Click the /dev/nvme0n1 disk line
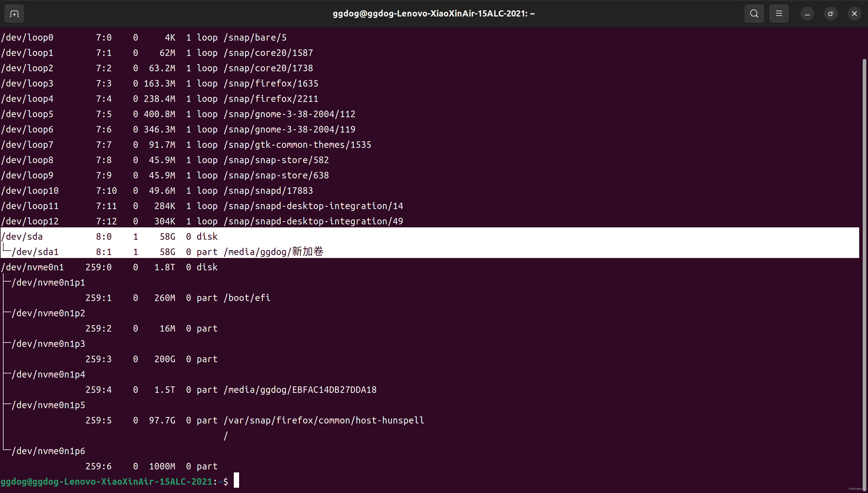The width and height of the screenshot is (868, 493). click(32, 267)
